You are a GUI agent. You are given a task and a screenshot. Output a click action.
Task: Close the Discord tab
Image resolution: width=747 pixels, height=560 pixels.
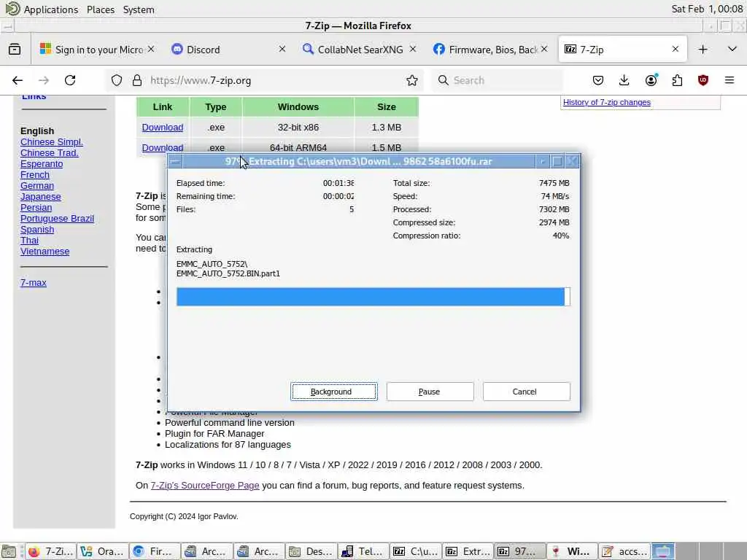coord(282,49)
